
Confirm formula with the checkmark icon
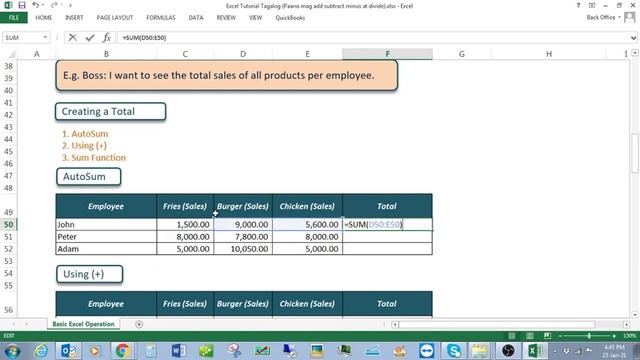[90, 38]
